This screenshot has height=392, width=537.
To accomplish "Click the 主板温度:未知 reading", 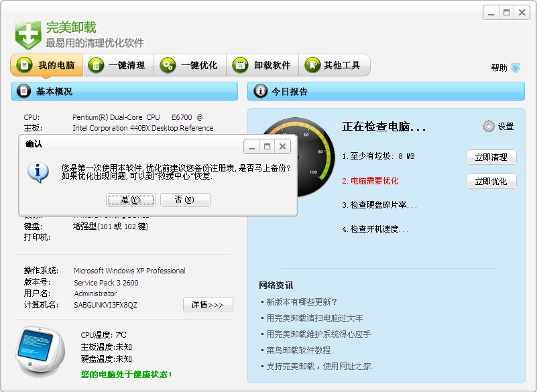I will click(106, 347).
